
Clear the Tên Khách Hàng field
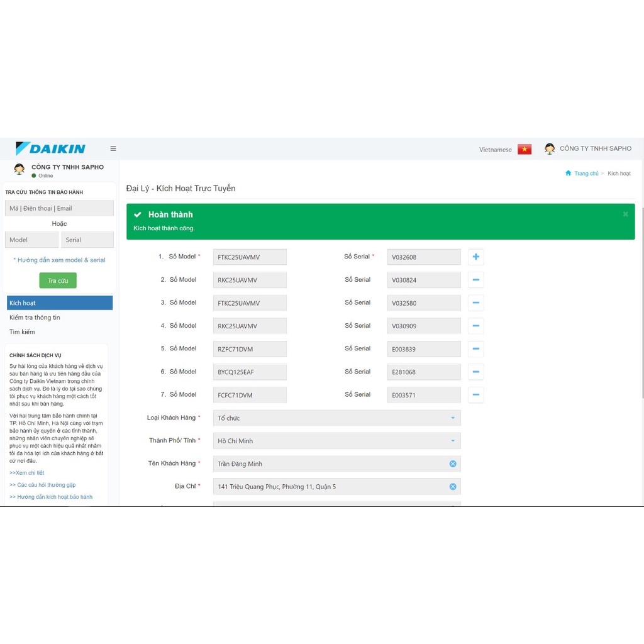[x=453, y=464]
